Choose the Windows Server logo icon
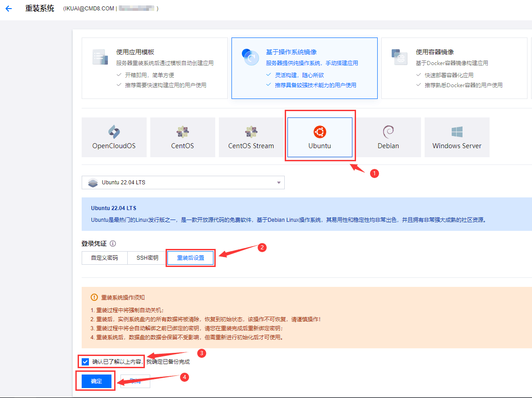Screen dimensions: 532x398 click(457, 131)
